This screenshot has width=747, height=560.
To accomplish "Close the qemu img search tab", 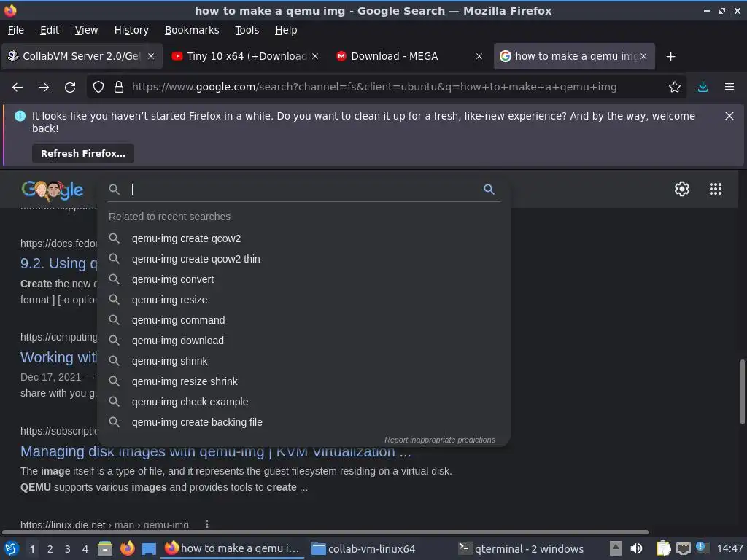I will 643,56.
